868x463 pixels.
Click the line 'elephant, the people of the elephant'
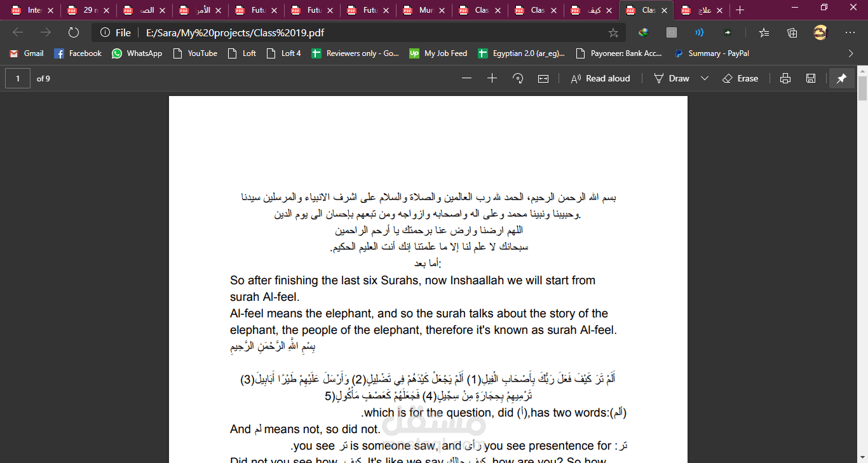pyautogui.click(x=423, y=330)
